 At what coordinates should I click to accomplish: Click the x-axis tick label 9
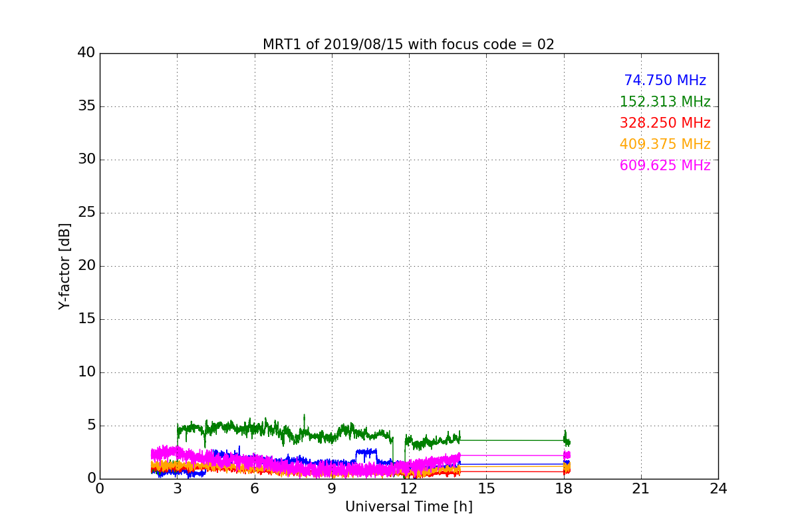pos(331,489)
